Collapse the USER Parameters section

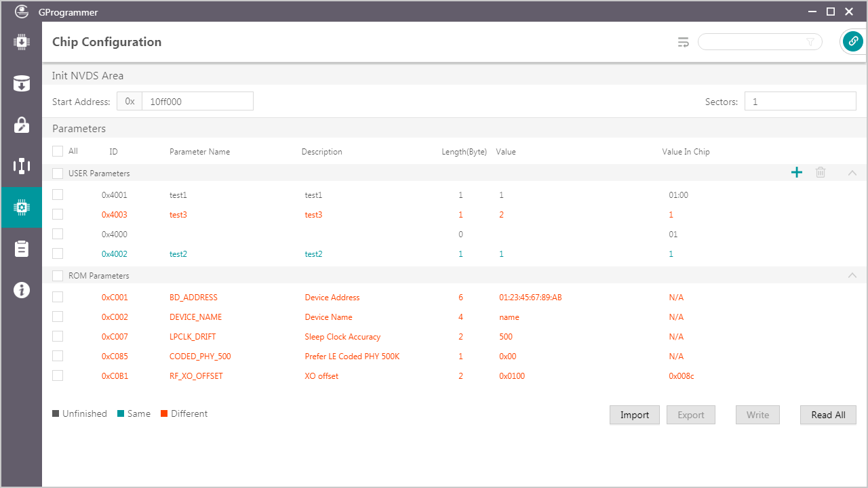pos(852,173)
